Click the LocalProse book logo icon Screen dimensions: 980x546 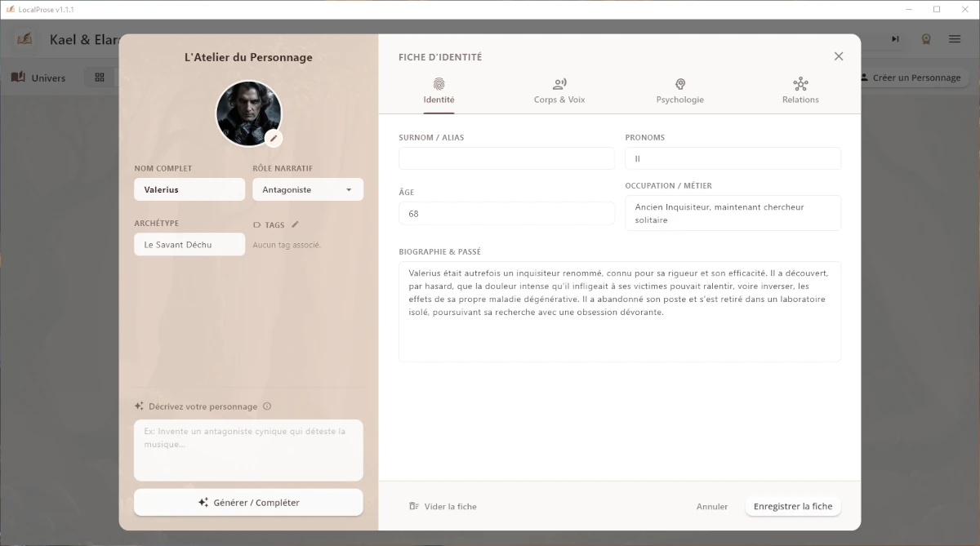24,39
